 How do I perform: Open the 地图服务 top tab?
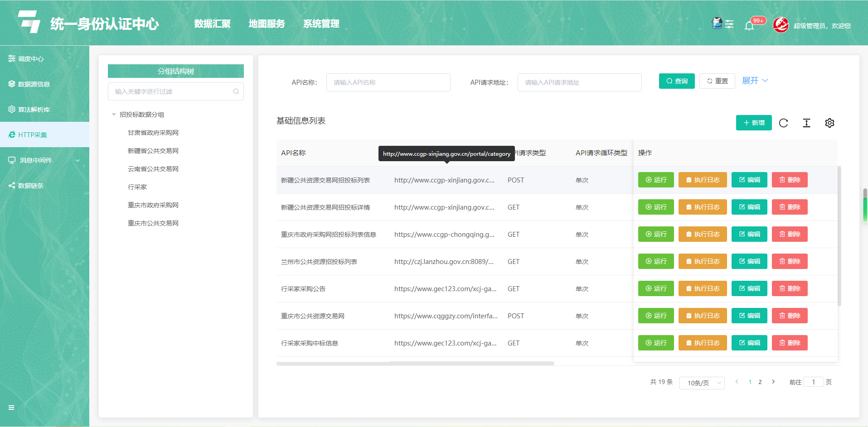(267, 24)
